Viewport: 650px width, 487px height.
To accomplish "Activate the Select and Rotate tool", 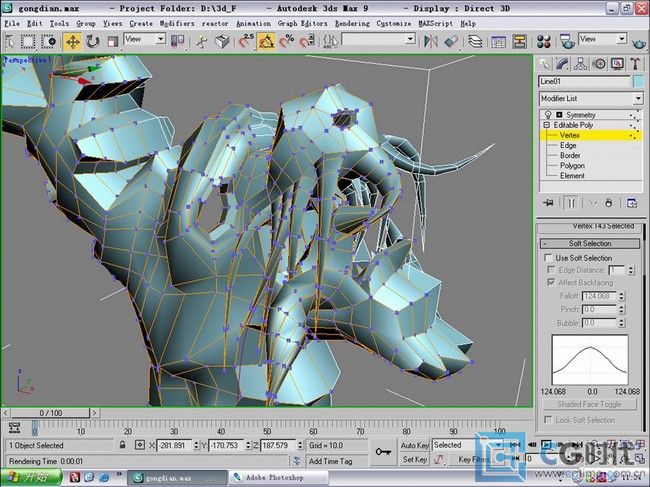I will coord(92,41).
